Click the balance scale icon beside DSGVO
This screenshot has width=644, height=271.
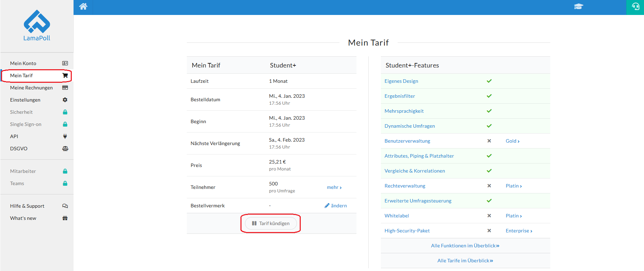tap(65, 149)
